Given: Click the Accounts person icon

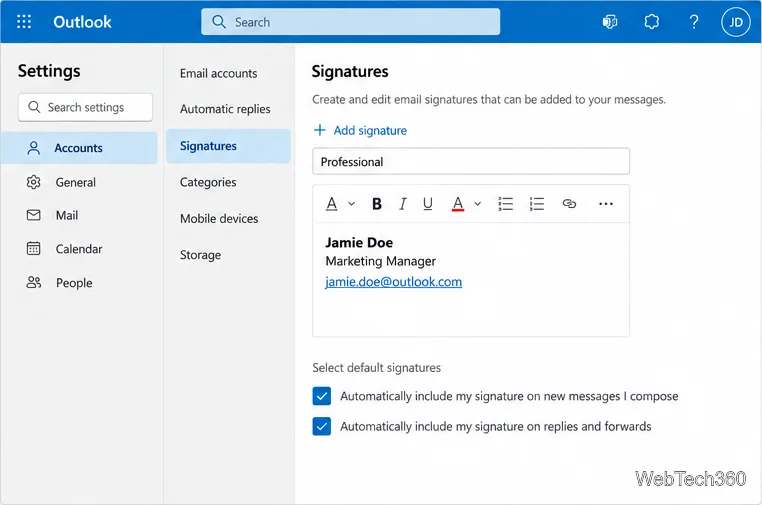Looking at the screenshot, I should [34, 148].
